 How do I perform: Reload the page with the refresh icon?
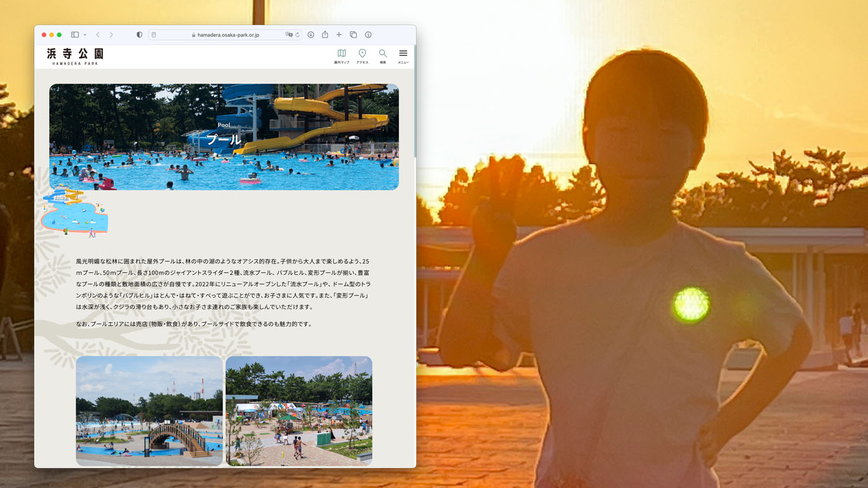297,35
